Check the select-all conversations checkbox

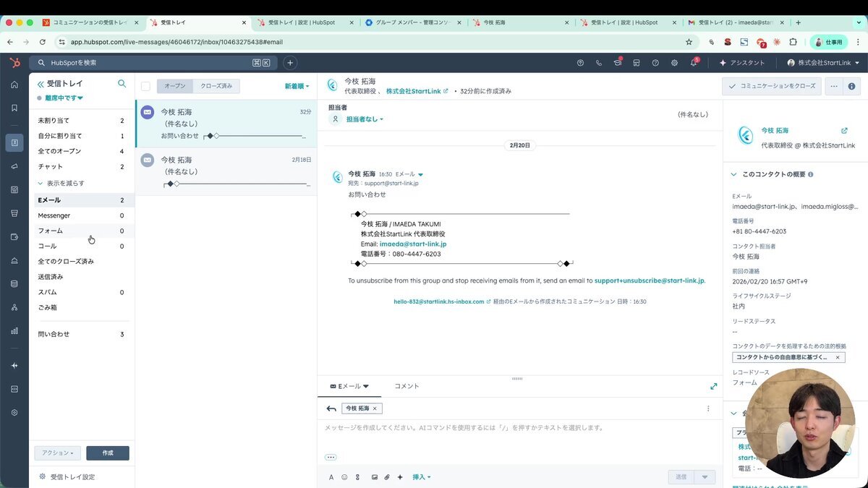coord(145,85)
